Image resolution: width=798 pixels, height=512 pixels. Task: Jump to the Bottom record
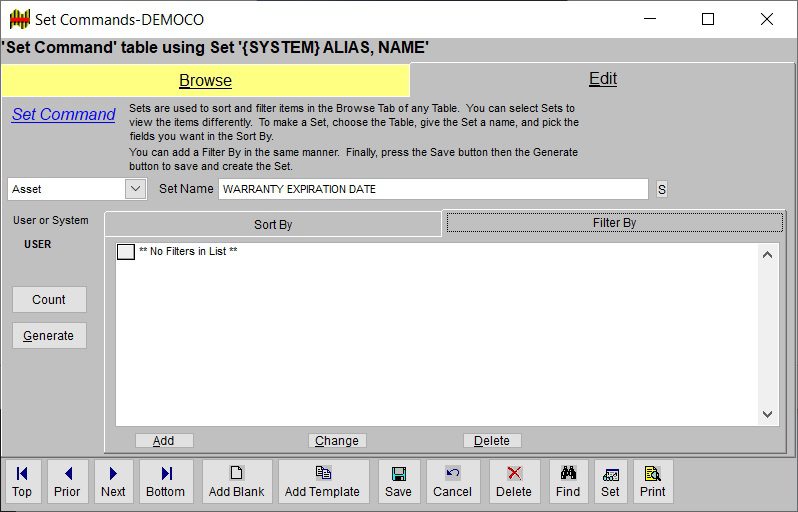tap(165, 481)
